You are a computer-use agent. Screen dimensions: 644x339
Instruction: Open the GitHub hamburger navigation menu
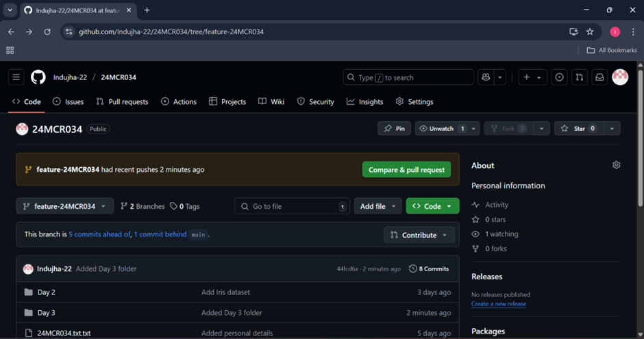point(16,77)
